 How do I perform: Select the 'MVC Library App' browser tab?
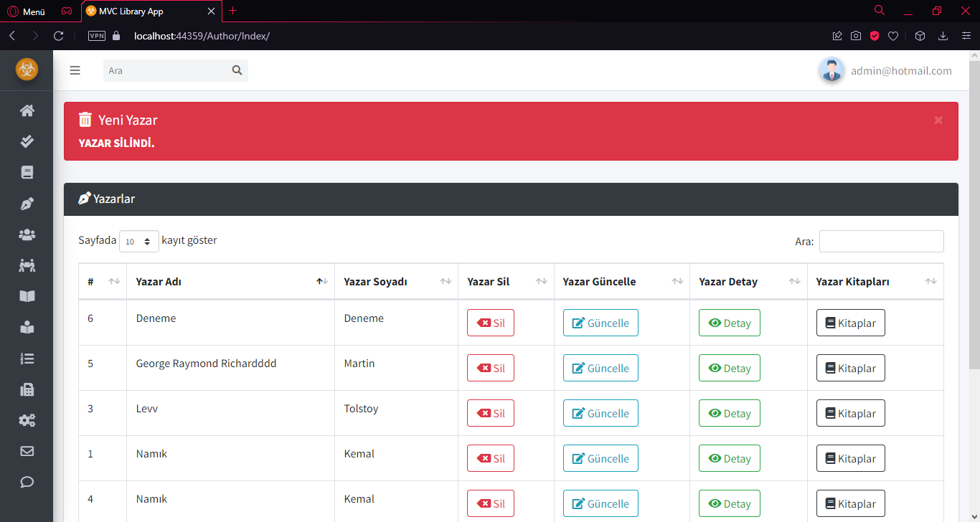(x=150, y=11)
